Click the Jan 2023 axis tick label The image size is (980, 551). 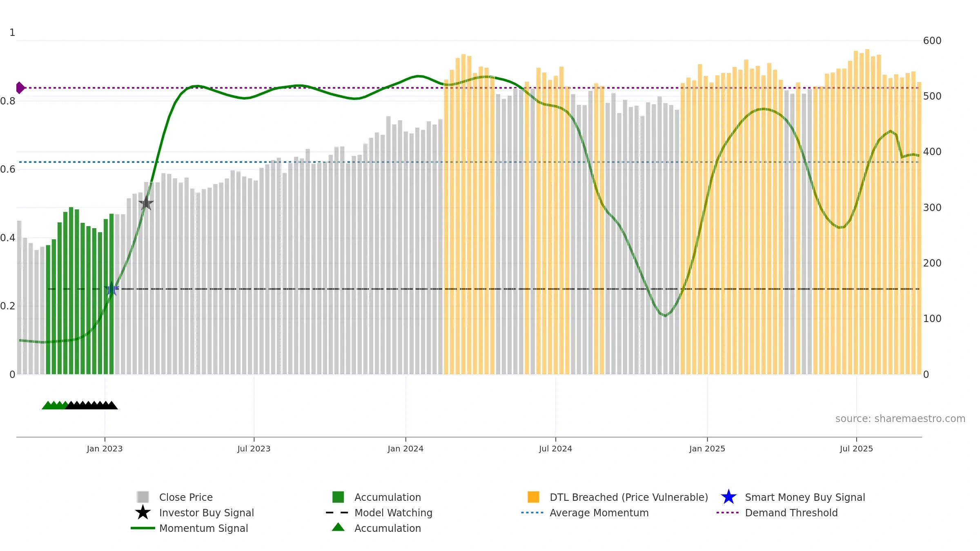coord(105,449)
